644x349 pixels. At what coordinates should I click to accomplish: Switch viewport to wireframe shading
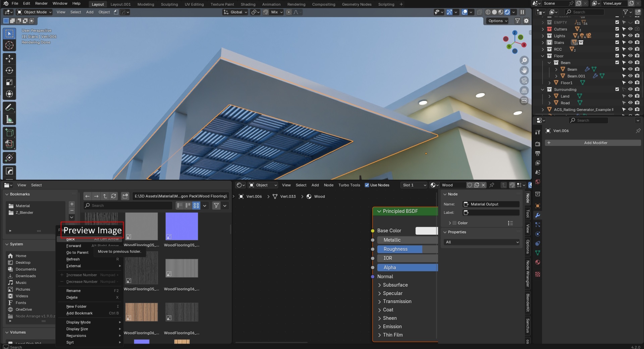tap(488, 12)
